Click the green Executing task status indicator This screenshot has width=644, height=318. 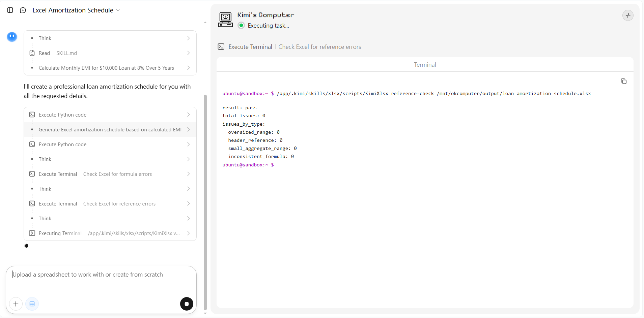[241, 25]
